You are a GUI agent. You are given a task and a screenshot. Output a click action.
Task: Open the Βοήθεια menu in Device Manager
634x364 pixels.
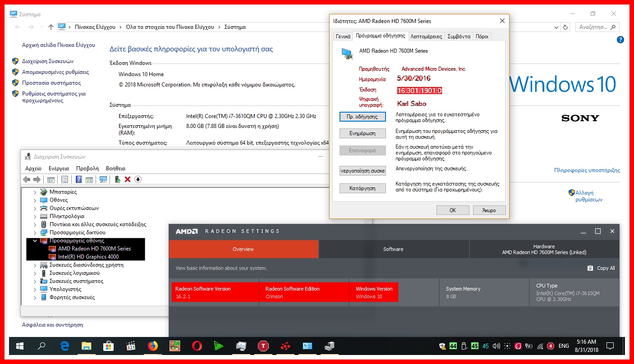click(x=115, y=168)
